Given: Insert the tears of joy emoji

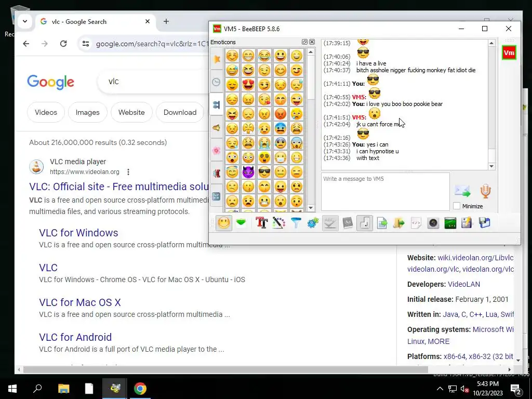Looking at the screenshot, I should pos(264,55).
